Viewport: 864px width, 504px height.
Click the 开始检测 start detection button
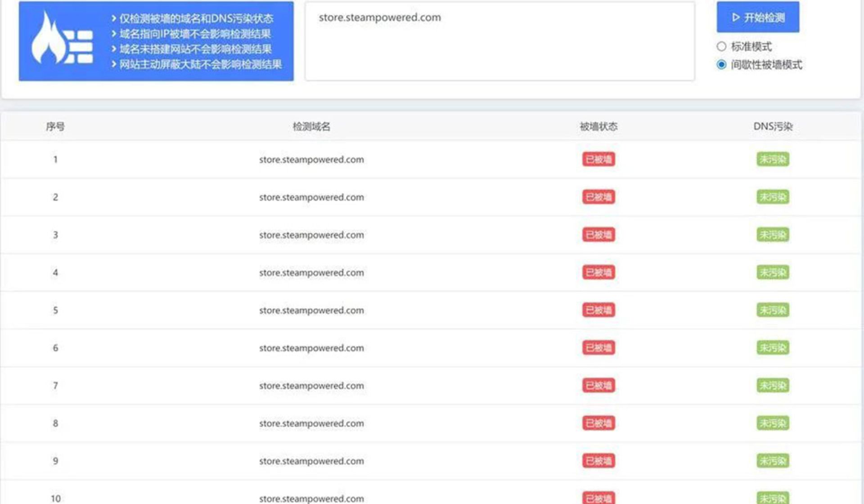click(x=758, y=18)
